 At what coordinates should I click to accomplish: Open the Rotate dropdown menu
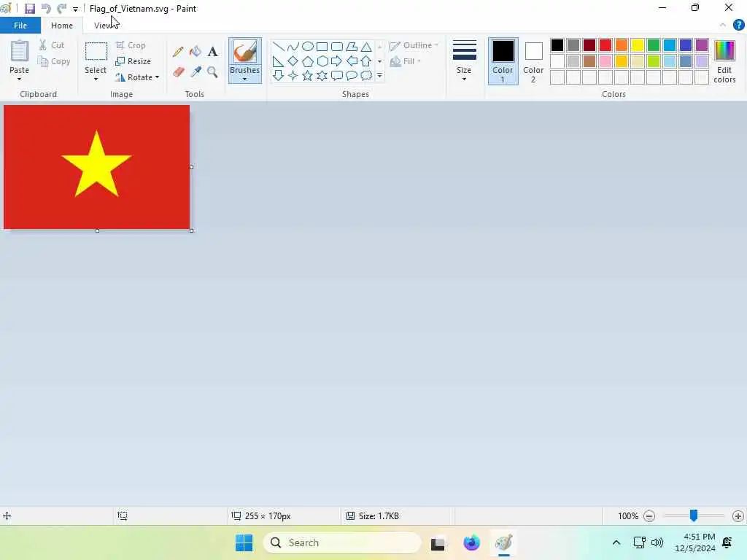[157, 77]
